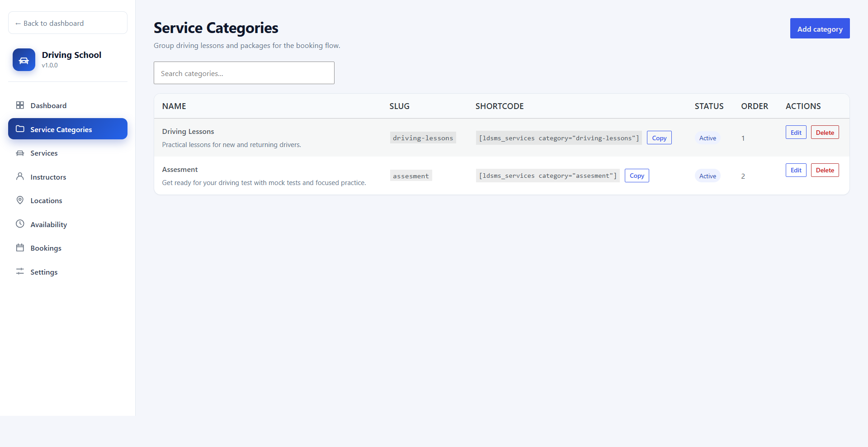Delete the Assesment category
The image size is (868, 447).
click(825, 170)
